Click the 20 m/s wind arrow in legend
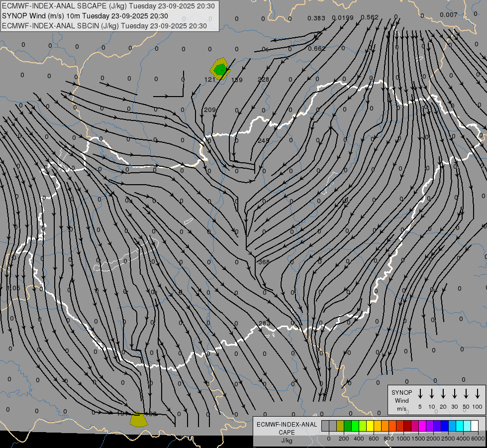 443,394
